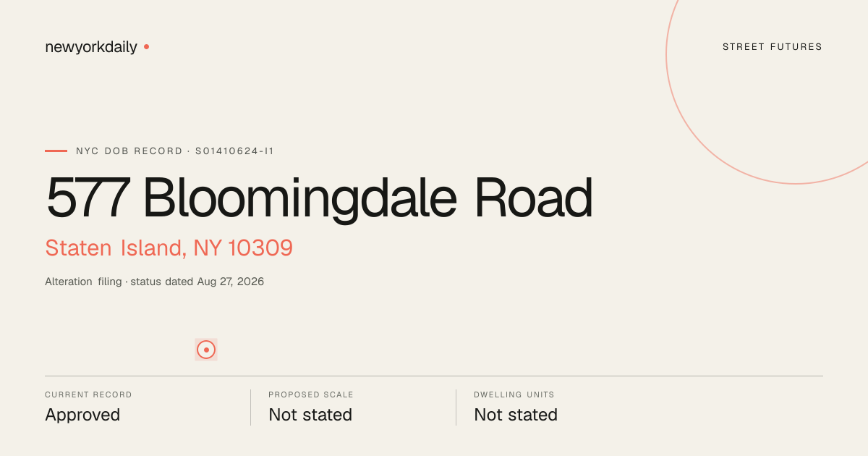Open the newyorkdaily logo text
The width and height of the screenshot is (868, 456).
click(x=91, y=48)
